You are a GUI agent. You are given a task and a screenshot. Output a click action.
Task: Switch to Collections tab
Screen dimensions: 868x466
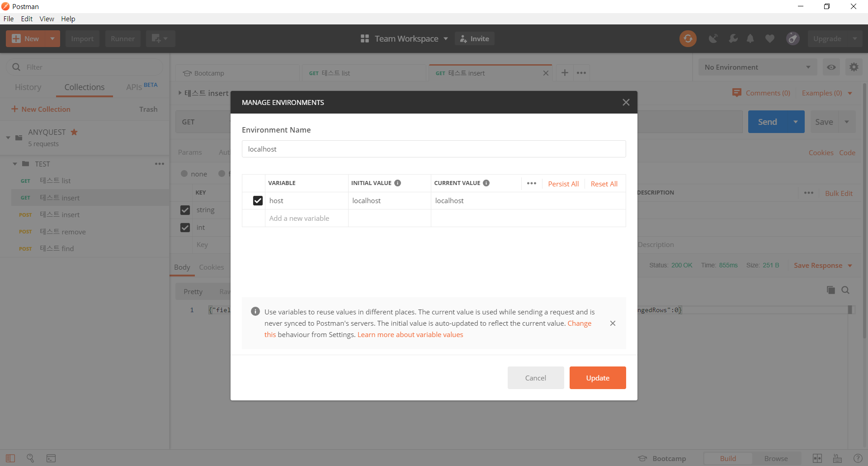pos(85,87)
